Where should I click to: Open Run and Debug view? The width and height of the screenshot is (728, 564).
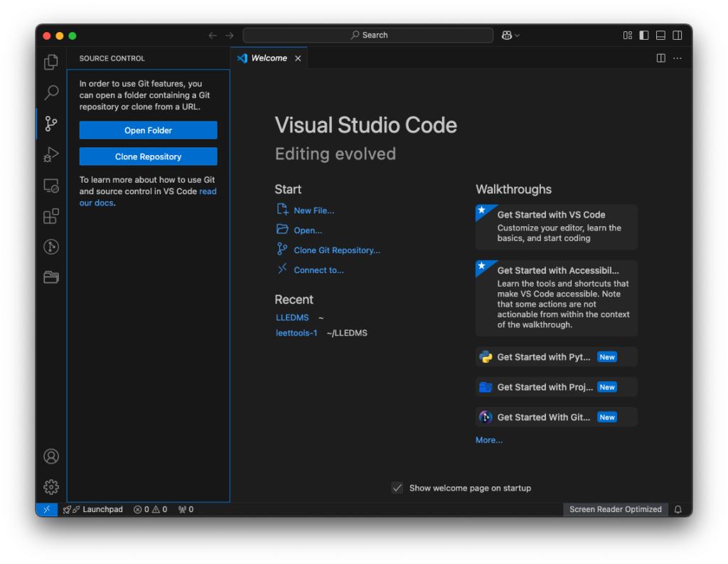(51, 154)
